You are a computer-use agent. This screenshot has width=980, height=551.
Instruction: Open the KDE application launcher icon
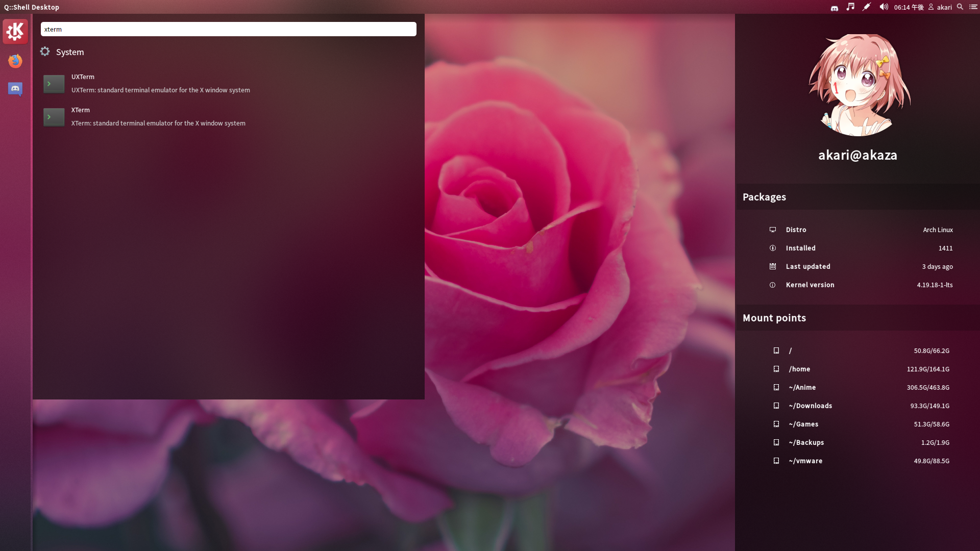tap(15, 32)
